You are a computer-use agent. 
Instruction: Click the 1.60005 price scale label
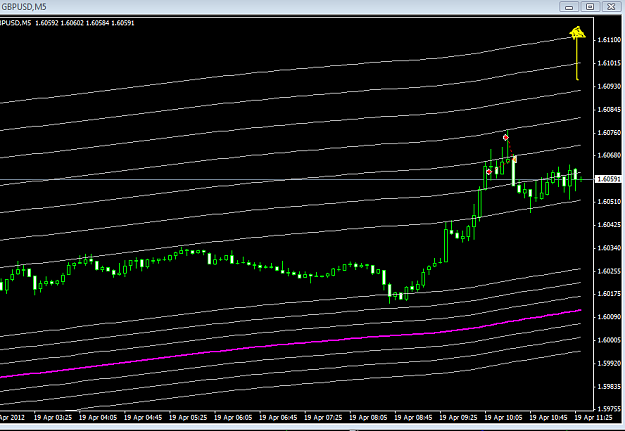(x=609, y=340)
